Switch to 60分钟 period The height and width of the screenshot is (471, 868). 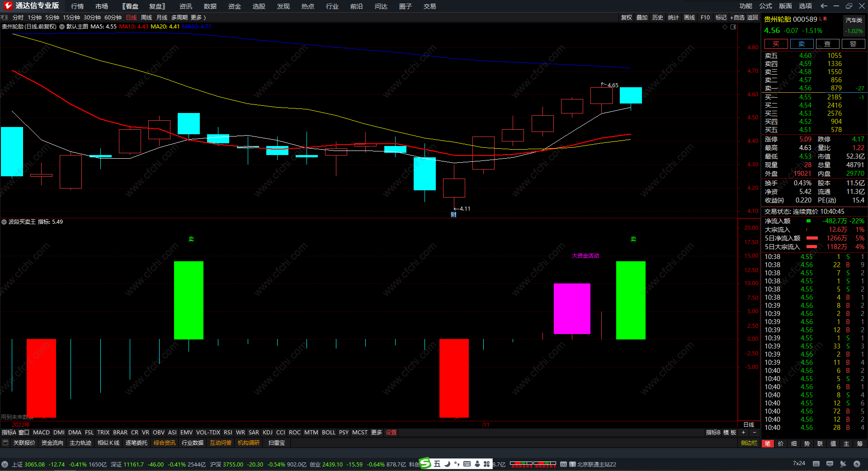[113, 18]
